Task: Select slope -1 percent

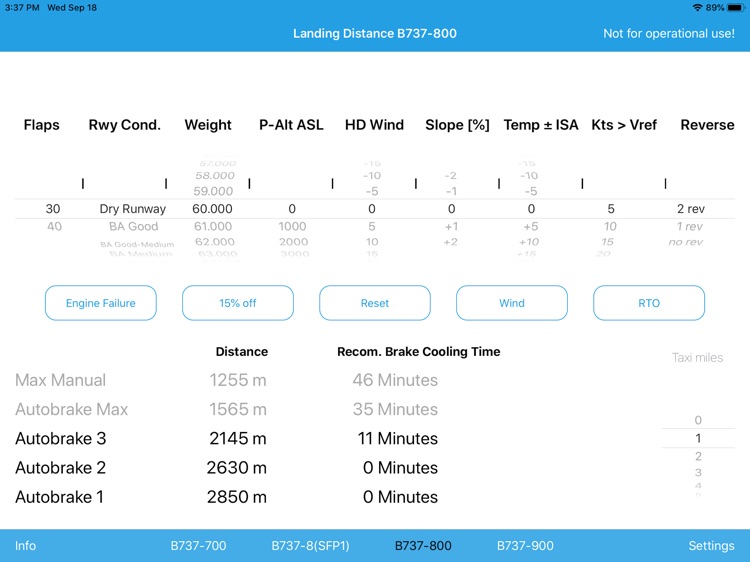Action: coord(452,191)
